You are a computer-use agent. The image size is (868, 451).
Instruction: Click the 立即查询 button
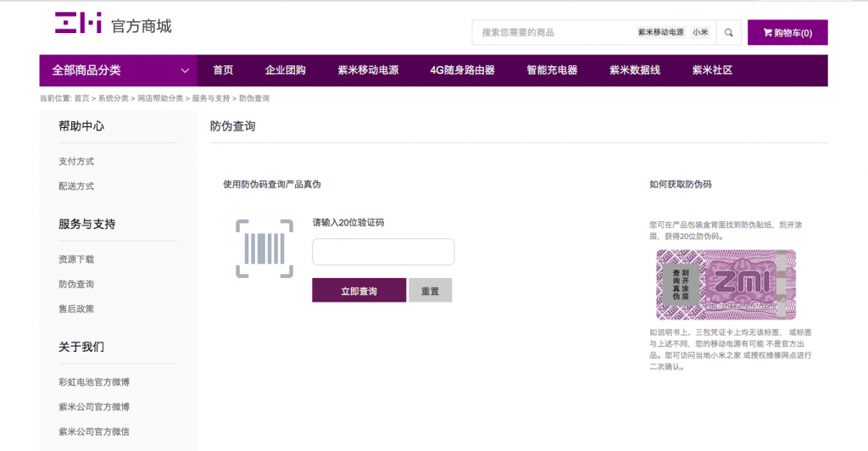[359, 291]
